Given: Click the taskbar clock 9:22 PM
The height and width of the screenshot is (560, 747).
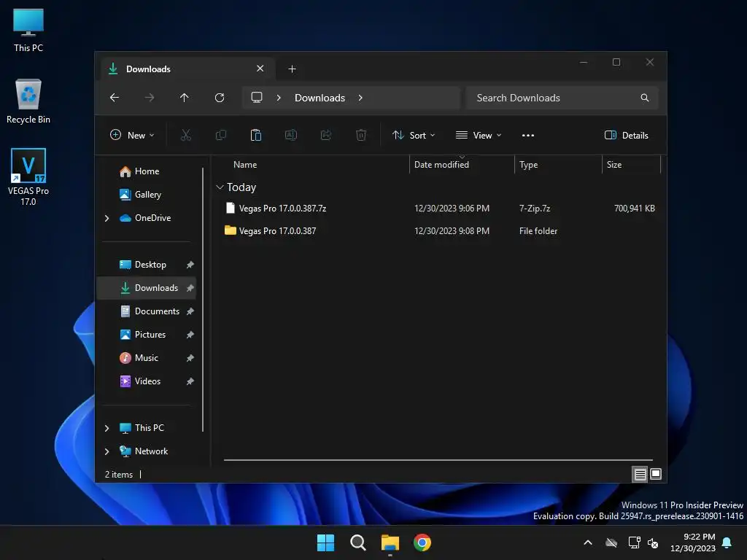Looking at the screenshot, I should (x=693, y=542).
